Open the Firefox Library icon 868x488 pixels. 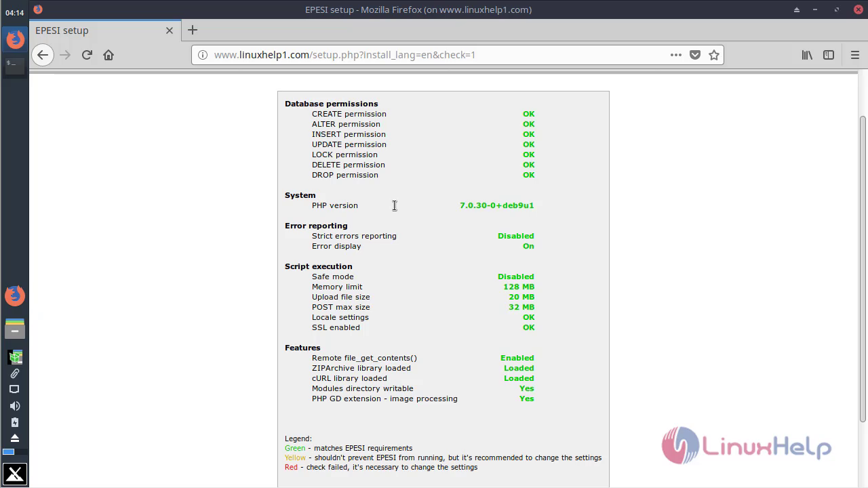(807, 55)
